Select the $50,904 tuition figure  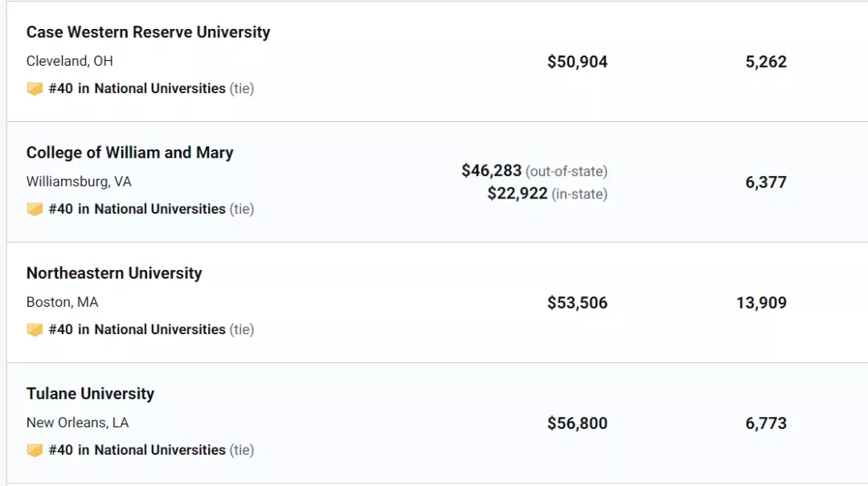[x=577, y=61]
